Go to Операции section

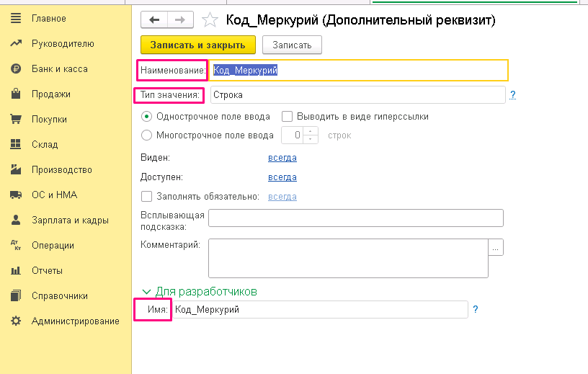click(x=53, y=245)
